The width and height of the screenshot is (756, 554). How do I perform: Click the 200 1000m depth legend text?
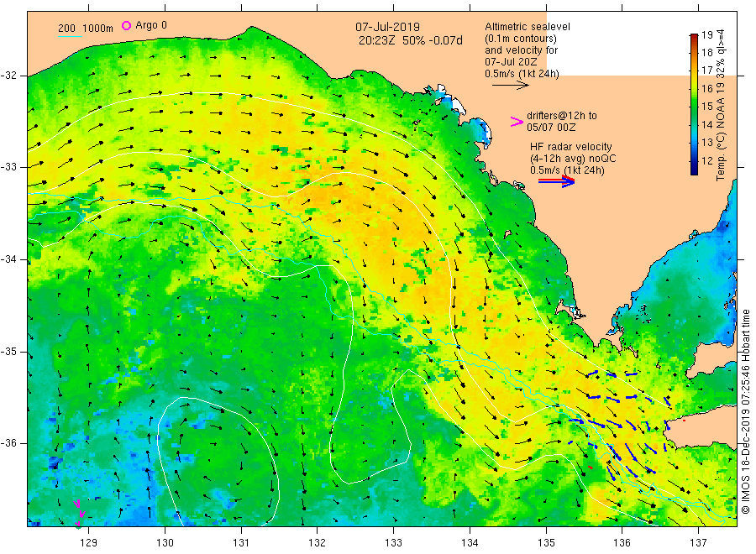[86, 29]
